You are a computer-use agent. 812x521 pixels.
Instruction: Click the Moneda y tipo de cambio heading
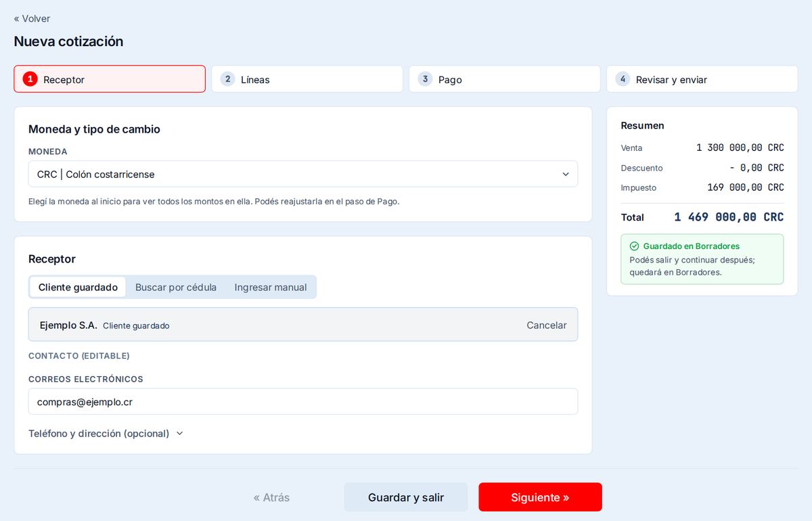[94, 129]
